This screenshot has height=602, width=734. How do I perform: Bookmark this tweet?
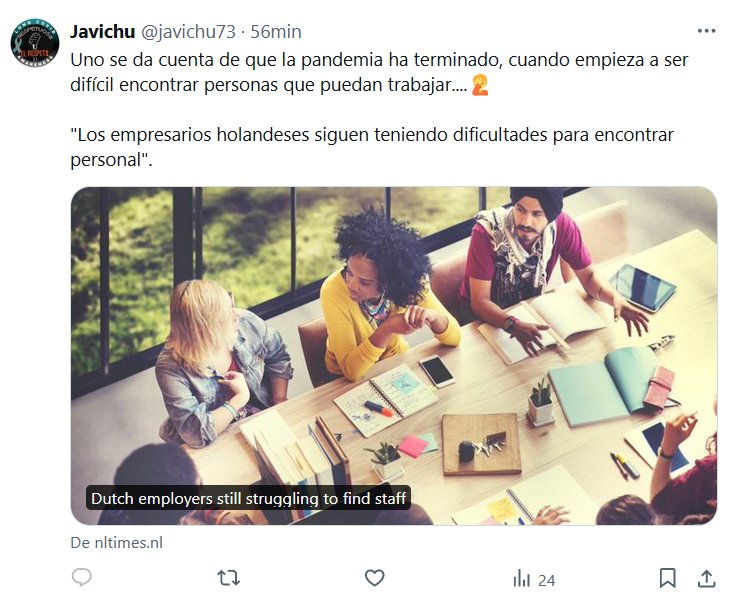(667, 578)
